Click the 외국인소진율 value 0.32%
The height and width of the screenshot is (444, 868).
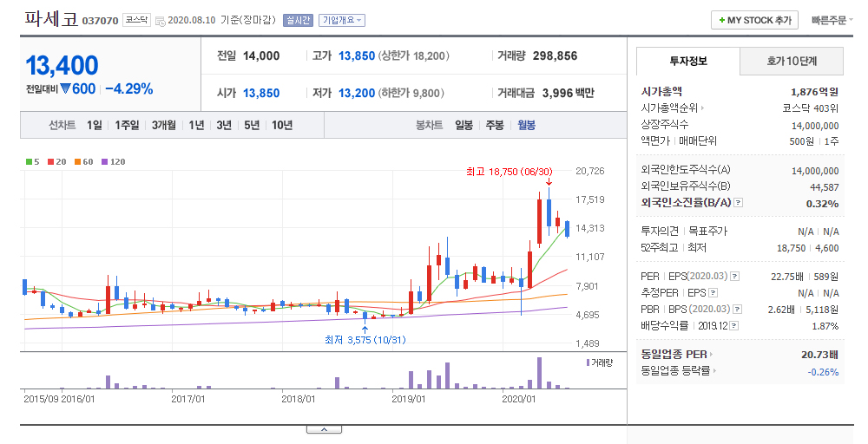(822, 204)
